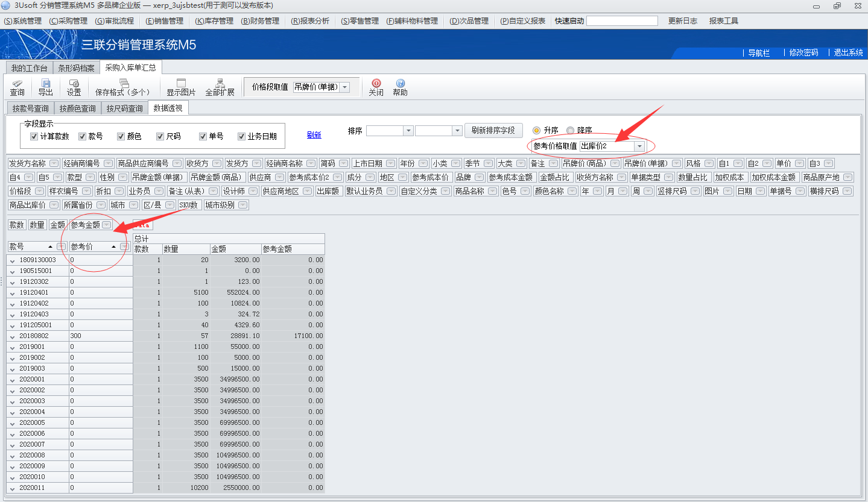The width and height of the screenshot is (868, 502).
Task: Expand row 20180802 in the pivot grid
Action: [12, 336]
